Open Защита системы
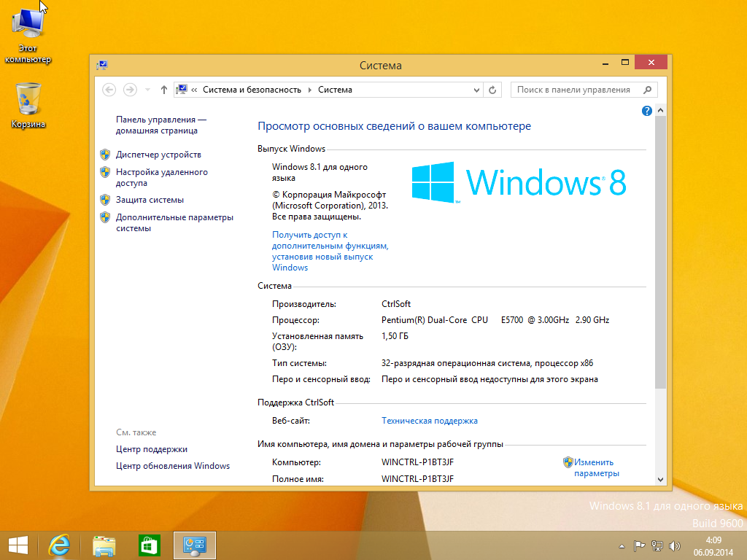747x560 pixels. click(x=150, y=200)
